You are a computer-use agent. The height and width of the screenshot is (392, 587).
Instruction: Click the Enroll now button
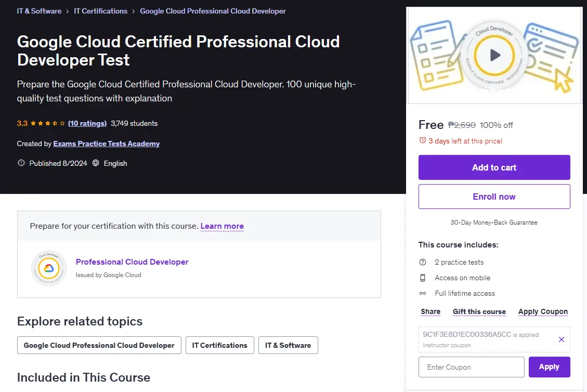point(494,197)
